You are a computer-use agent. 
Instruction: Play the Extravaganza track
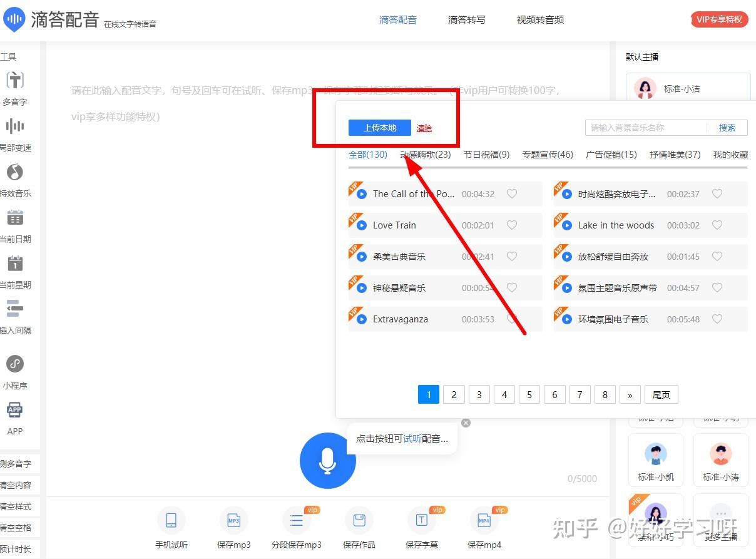(361, 319)
